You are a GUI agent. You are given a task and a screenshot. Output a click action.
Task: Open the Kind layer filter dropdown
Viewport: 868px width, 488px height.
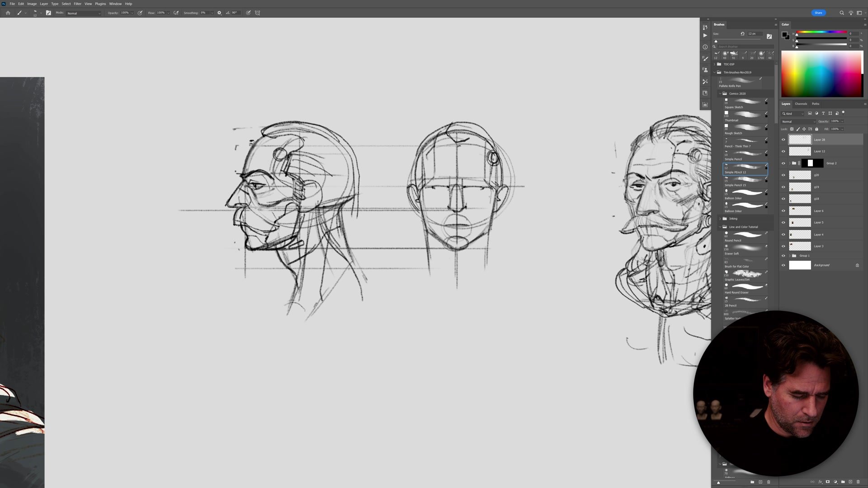click(x=793, y=114)
